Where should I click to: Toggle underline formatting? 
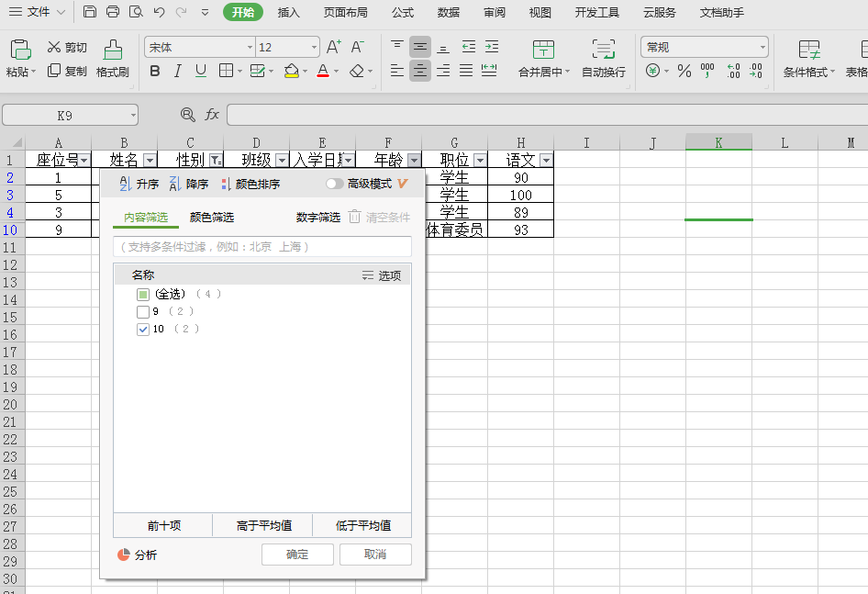(x=200, y=71)
